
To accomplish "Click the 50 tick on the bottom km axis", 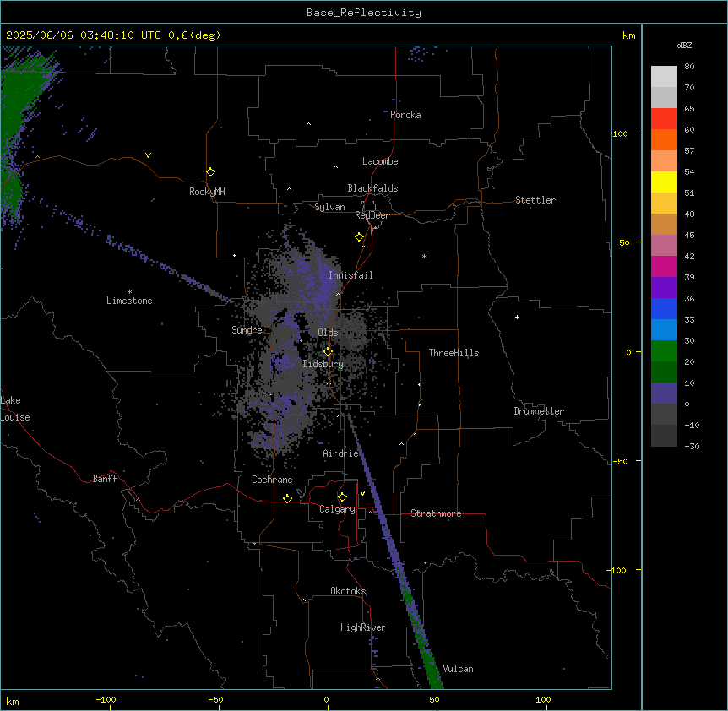I will click(x=434, y=700).
